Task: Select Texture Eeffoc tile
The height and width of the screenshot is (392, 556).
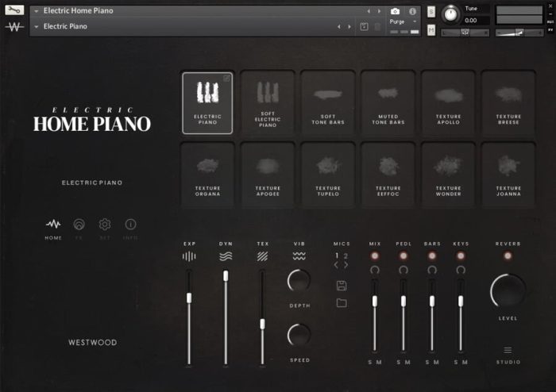Action: click(x=388, y=175)
